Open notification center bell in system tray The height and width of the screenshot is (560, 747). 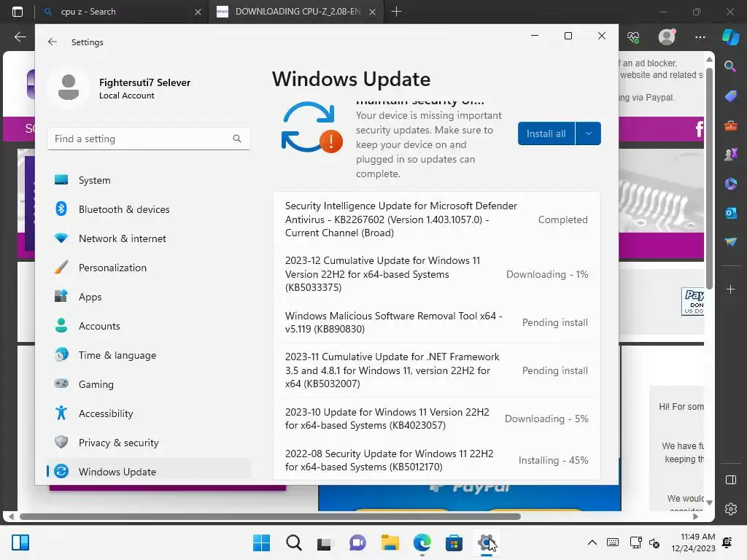(727, 542)
